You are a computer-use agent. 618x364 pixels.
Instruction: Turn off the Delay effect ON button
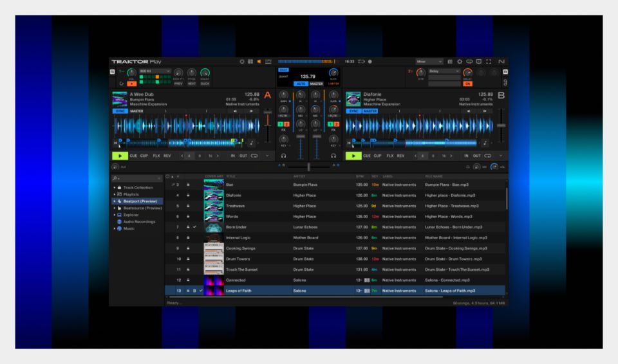click(x=468, y=83)
